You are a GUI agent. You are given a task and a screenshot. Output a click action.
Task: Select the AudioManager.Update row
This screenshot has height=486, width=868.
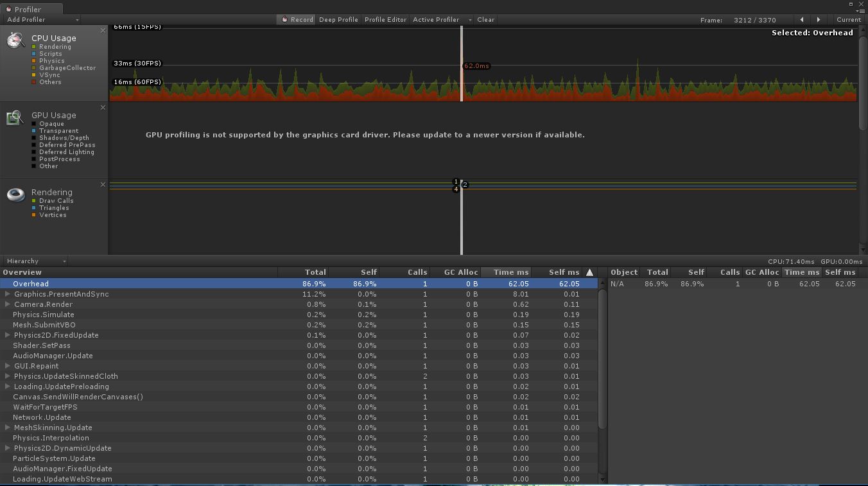tap(299, 356)
